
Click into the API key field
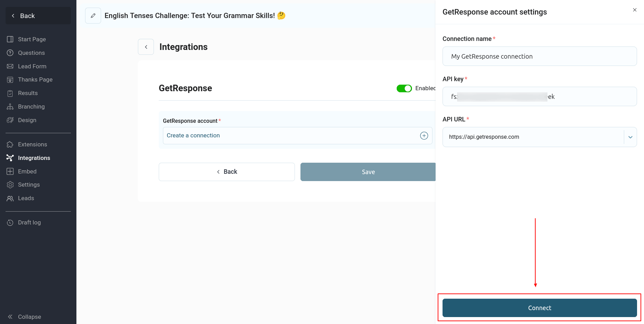[x=539, y=96]
